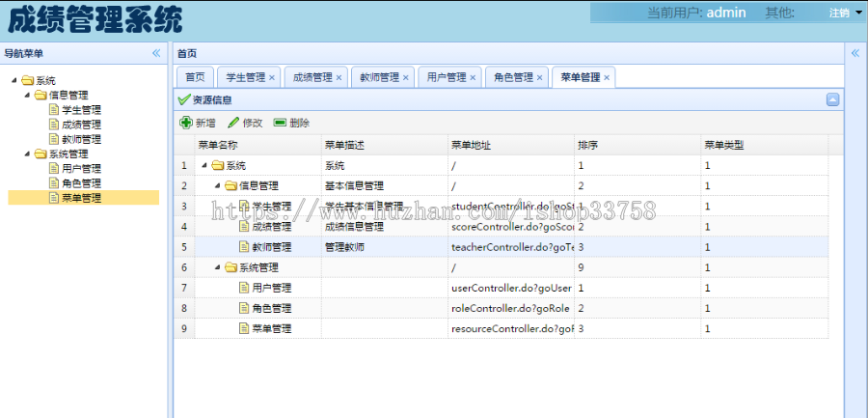Viewport: 868px width, 418px height.
Task: Sort by the 菜单描述 column header
Action: [x=385, y=145]
